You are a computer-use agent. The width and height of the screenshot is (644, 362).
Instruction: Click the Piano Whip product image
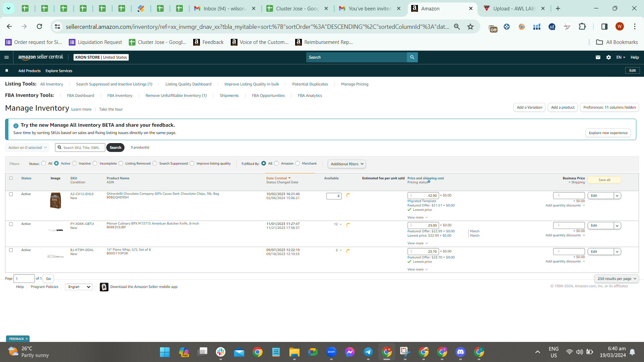[x=56, y=256]
